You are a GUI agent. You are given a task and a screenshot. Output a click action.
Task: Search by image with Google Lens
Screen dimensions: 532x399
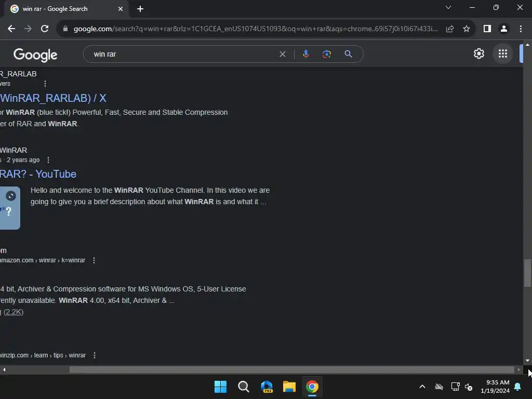point(326,54)
